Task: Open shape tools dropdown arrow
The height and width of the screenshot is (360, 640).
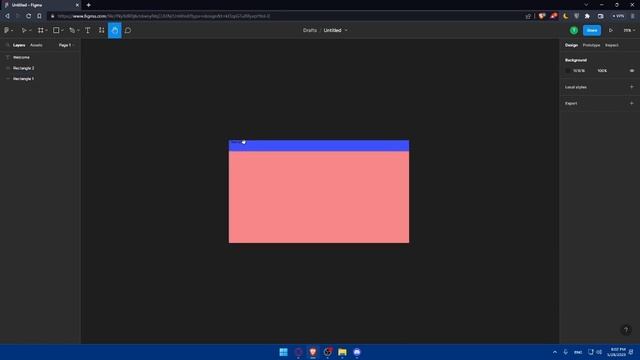Action: pos(62,31)
